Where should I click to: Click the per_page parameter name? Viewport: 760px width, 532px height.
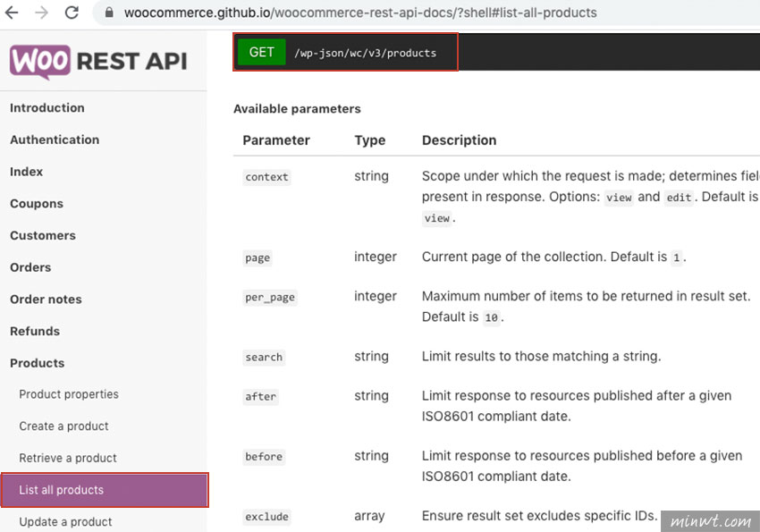pyautogui.click(x=270, y=298)
